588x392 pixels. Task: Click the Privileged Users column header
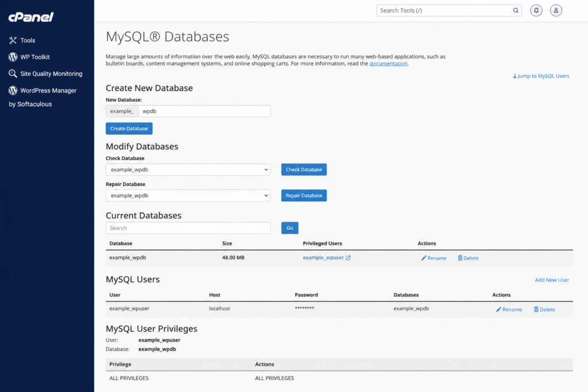tap(323, 243)
